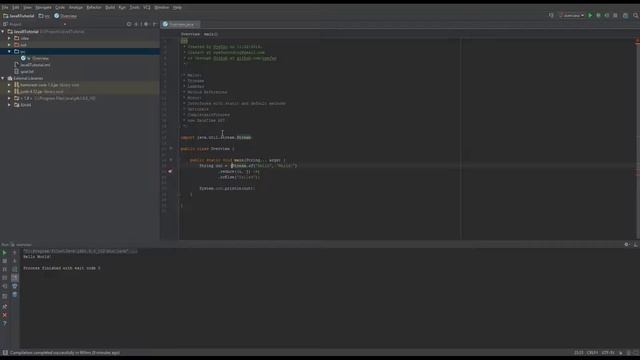Toggle Soft-Wrap icon in Run panel
Viewport: 640px width, 360px height.
click(x=15, y=269)
